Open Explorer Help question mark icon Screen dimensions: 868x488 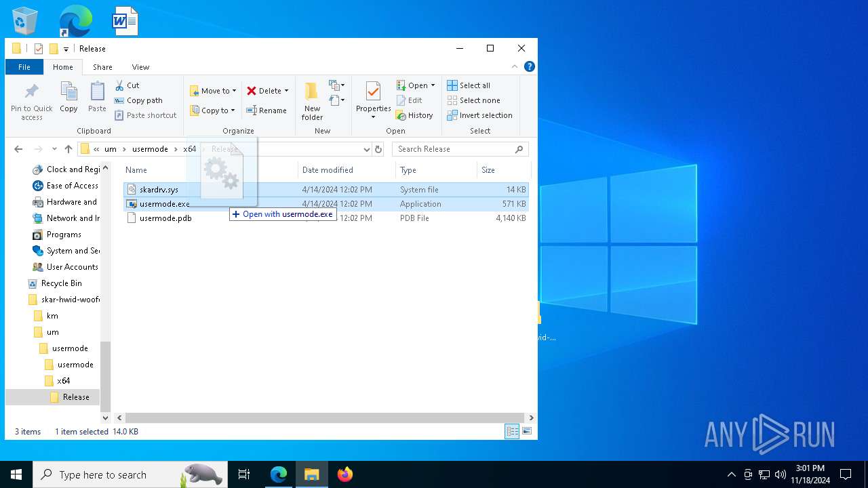(x=530, y=66)
